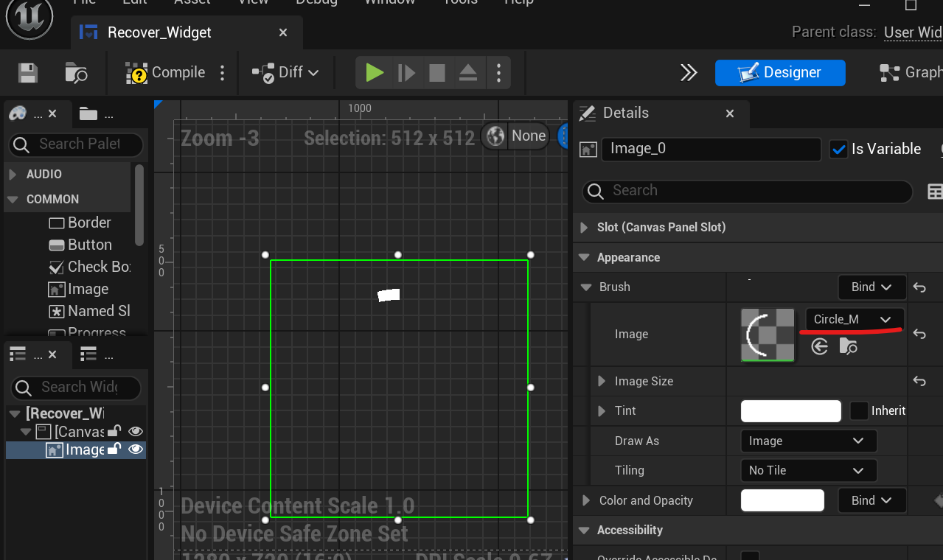Image resolution: width=943 pixels, height=560 pixels.
Task: Open the Details table view options icon
Action: click(934, 192)
